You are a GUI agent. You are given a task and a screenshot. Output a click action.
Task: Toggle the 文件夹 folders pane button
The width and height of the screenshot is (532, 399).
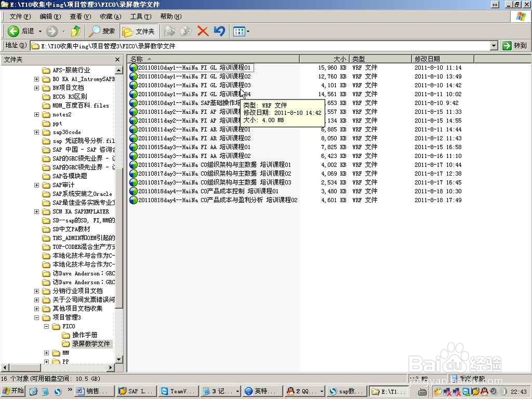click(138, 31)
